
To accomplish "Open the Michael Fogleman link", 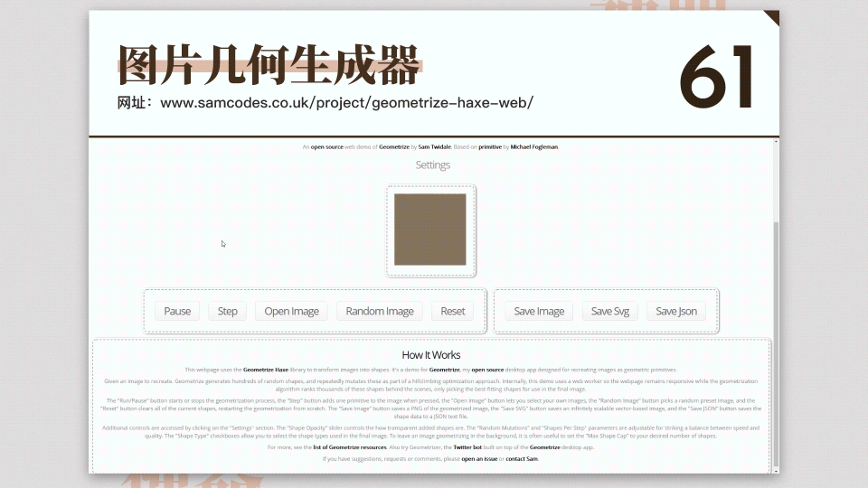I will click(534, 147).
